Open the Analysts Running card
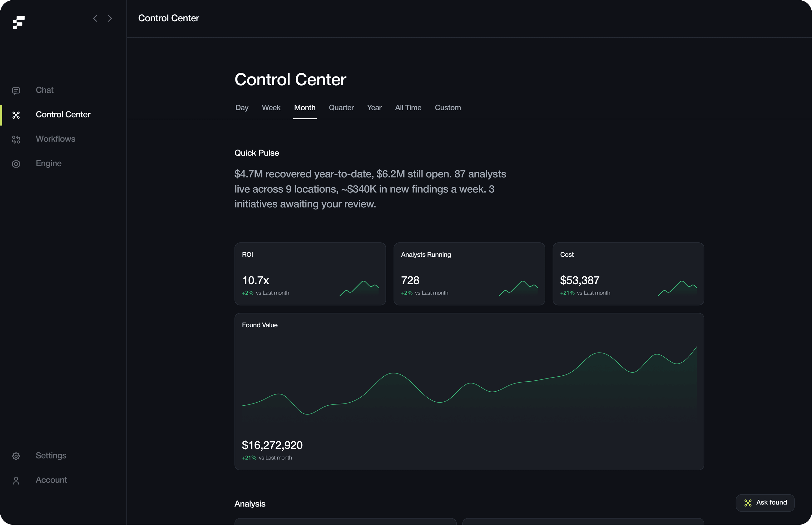 469,274
